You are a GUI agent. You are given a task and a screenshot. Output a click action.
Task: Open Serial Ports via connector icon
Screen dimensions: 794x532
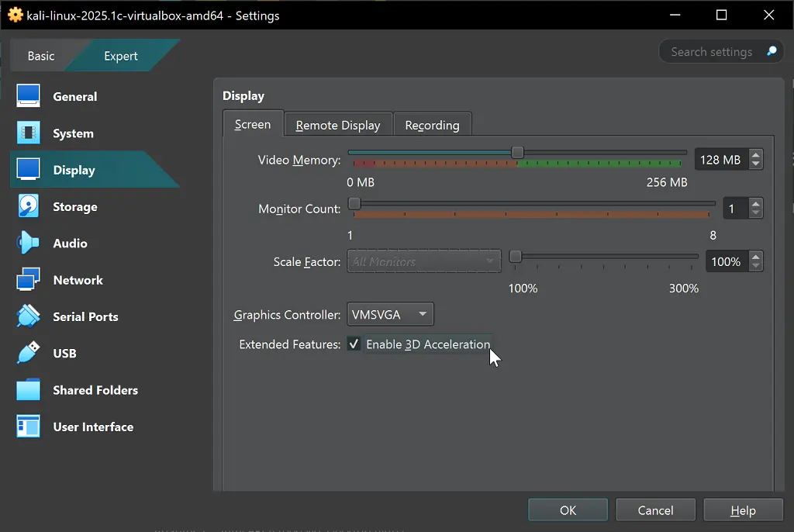tap(28, 316)
